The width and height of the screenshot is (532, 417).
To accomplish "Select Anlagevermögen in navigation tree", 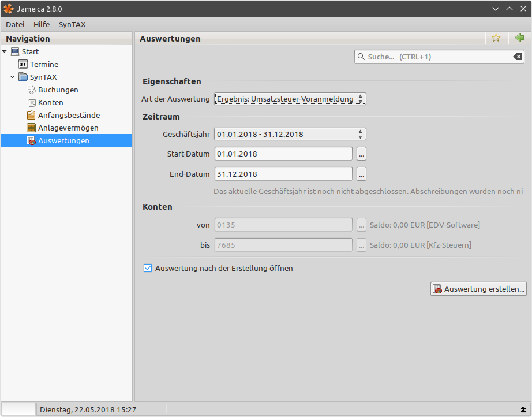I will 68,128.
